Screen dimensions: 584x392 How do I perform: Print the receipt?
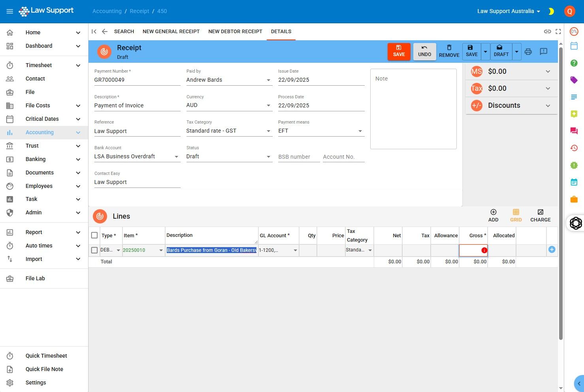(x=528, y=52)
